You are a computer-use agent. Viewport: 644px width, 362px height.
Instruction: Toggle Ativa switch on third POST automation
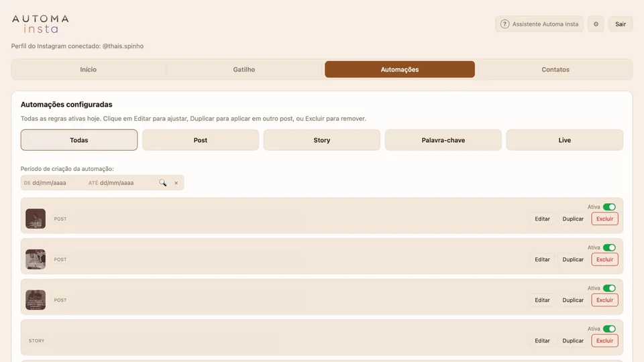609,288
